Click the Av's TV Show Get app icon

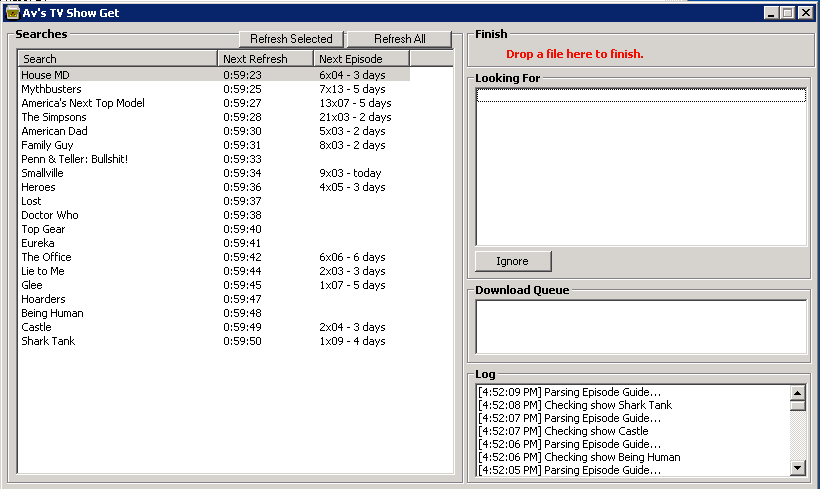[x=13, y=13]
